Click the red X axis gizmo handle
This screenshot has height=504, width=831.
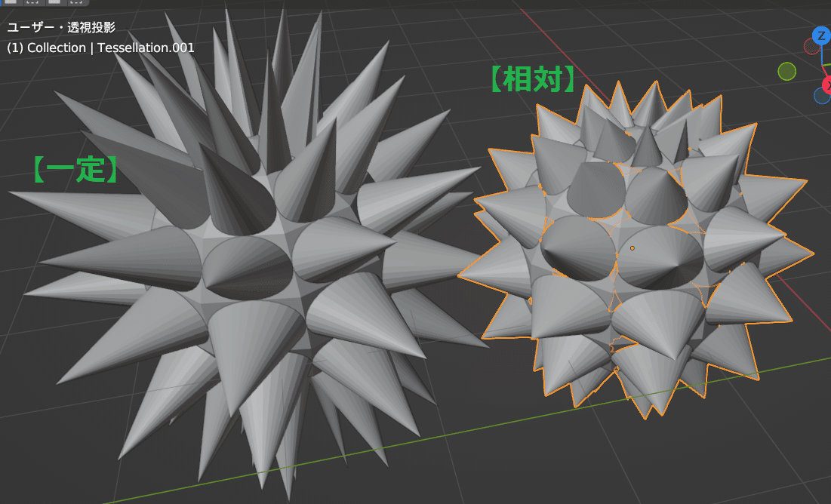pos(826,85)
